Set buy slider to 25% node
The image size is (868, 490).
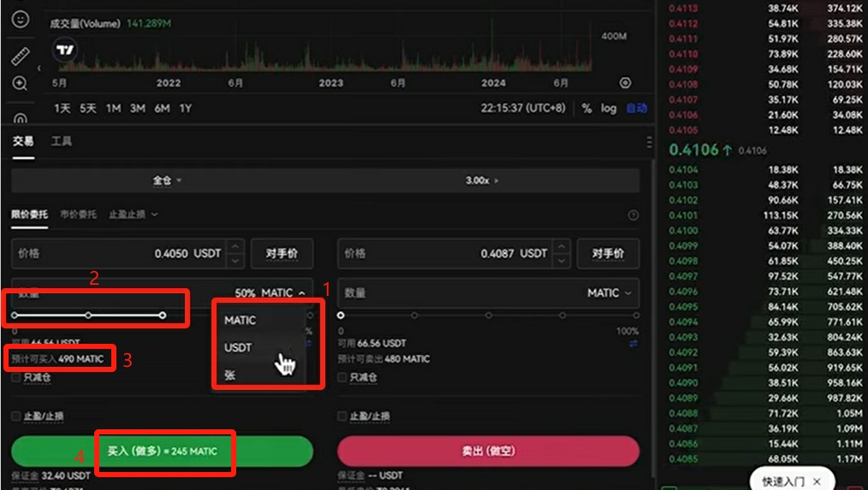pyautogui.click(x=88, y=316)
